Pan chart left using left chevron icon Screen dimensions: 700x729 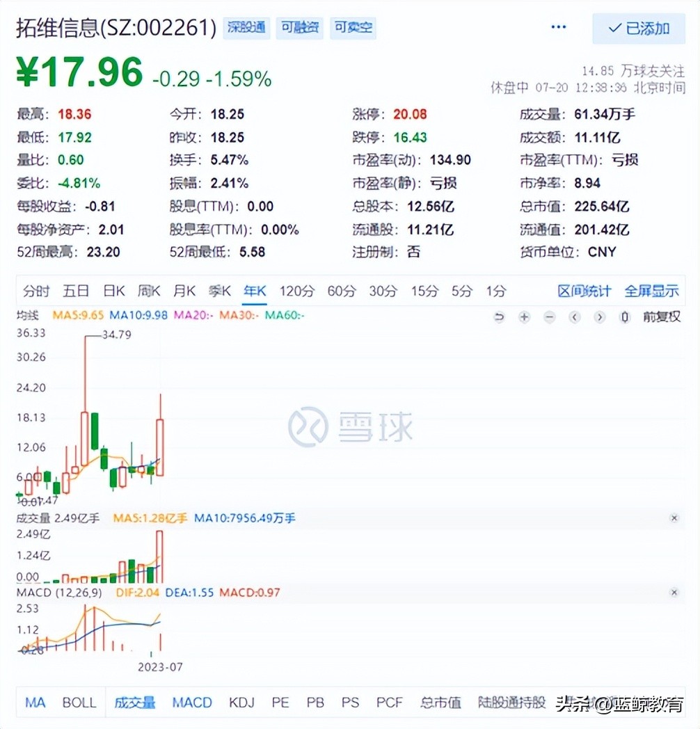574,317
